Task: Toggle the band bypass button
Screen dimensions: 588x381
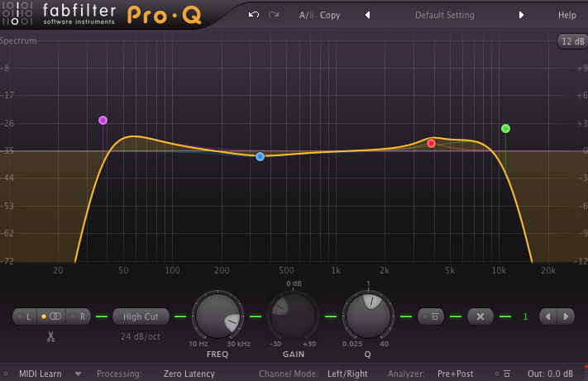Action: (x=431, y=317)
